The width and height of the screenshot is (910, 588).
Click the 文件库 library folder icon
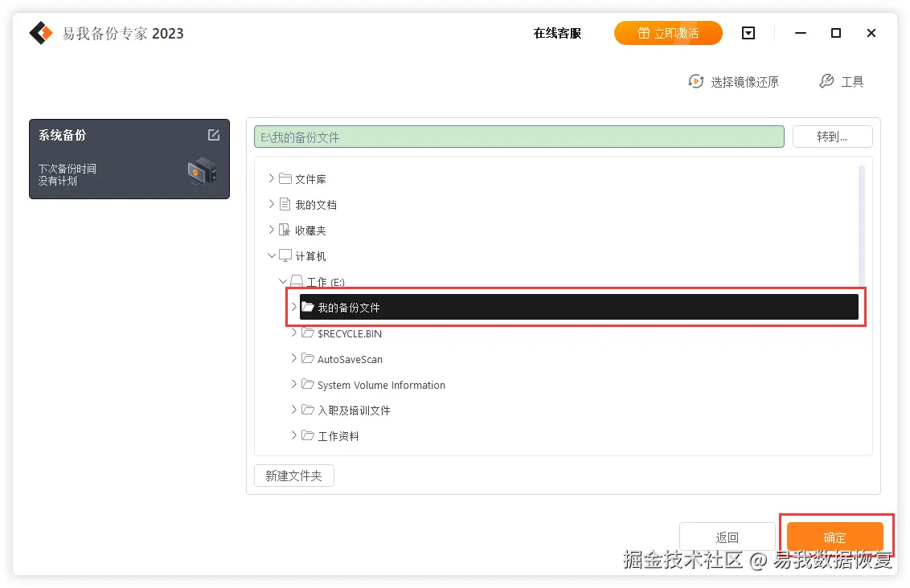coord(285,178)
